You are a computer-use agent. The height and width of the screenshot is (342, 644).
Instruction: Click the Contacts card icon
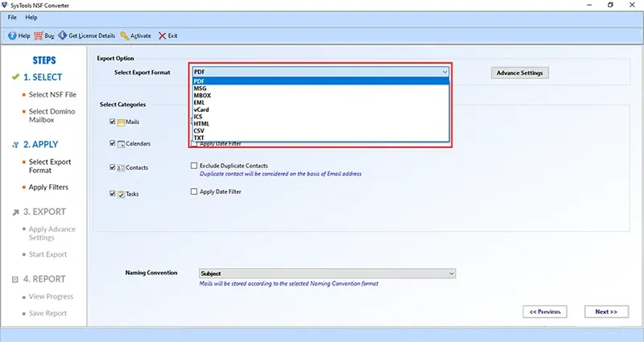pyautogui.click(x=122, y=168)
